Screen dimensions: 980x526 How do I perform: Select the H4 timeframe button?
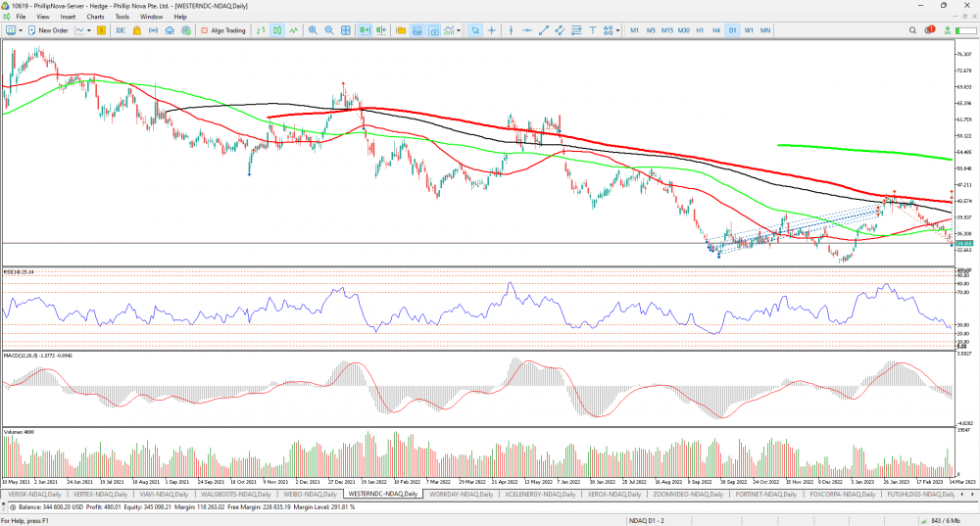point(715,30)
